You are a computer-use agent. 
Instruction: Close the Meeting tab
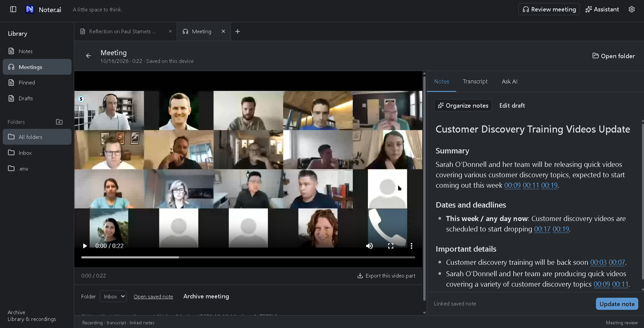223,31
